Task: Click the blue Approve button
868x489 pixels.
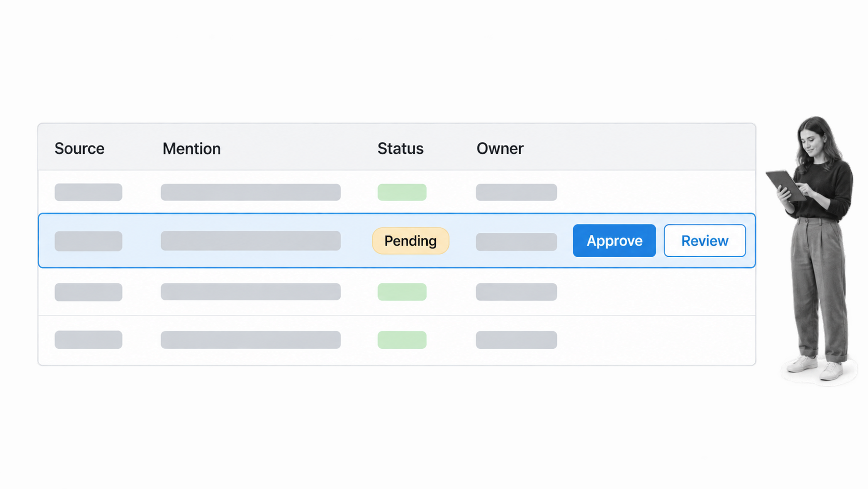Action: [x=614, y=241]
